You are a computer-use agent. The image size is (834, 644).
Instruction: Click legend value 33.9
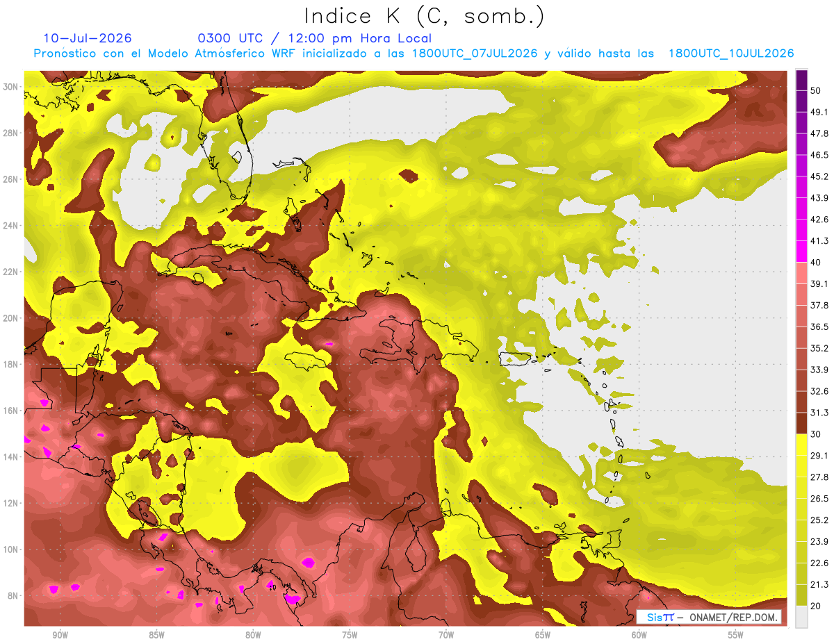819,370
